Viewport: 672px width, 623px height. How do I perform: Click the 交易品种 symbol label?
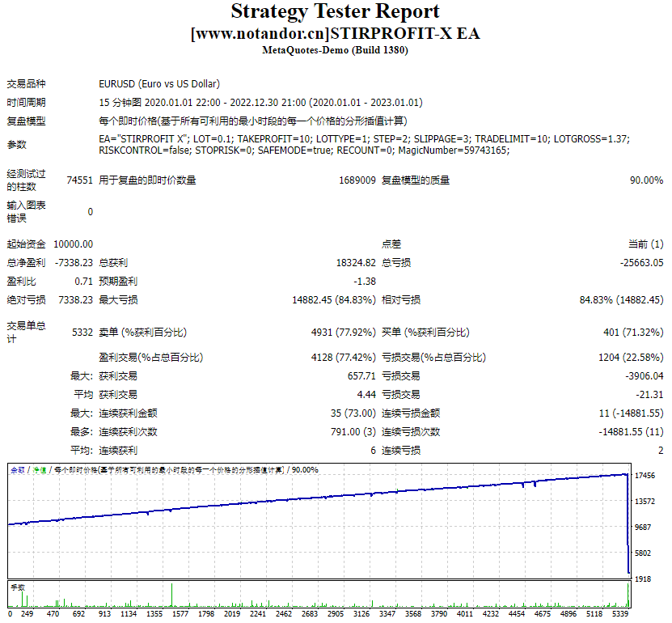click(26, 83)
